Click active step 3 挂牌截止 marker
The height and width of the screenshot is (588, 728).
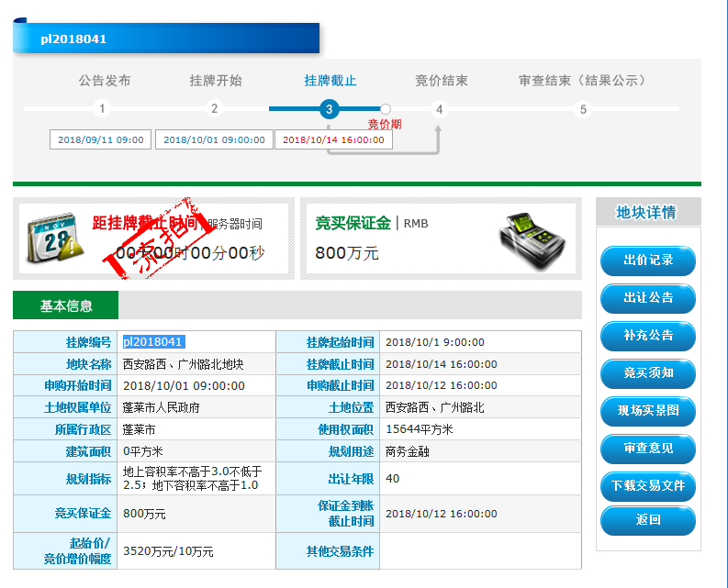329,109
